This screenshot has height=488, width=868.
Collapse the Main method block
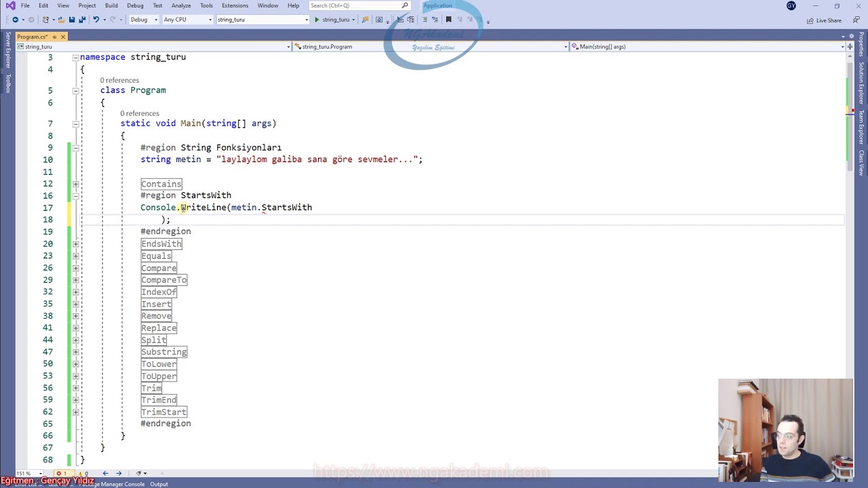point(75,123)
